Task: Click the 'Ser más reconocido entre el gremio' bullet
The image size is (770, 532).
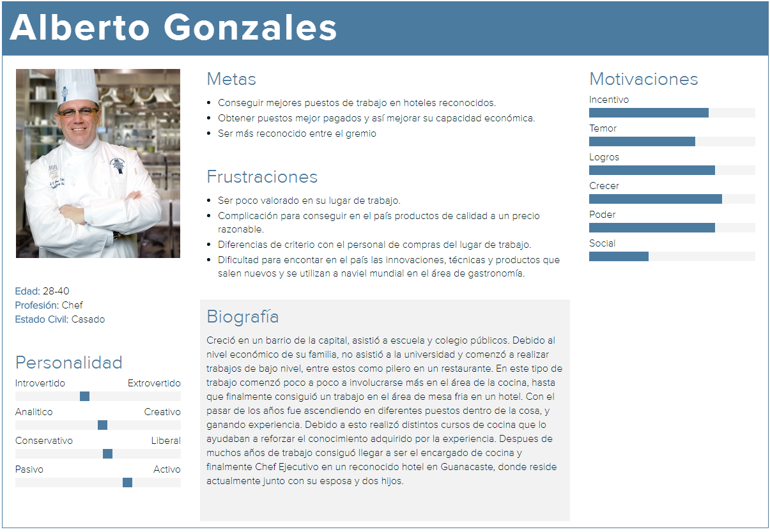Action: [297, 133]
